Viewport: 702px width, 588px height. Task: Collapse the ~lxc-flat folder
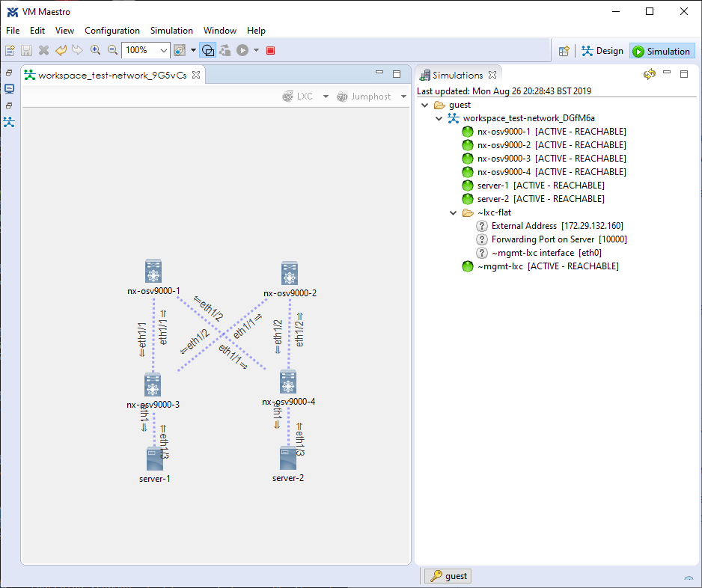tap(454, 213)
